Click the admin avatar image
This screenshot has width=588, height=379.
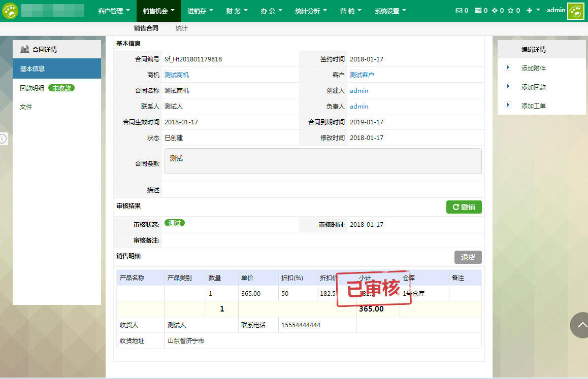point(576,11)
